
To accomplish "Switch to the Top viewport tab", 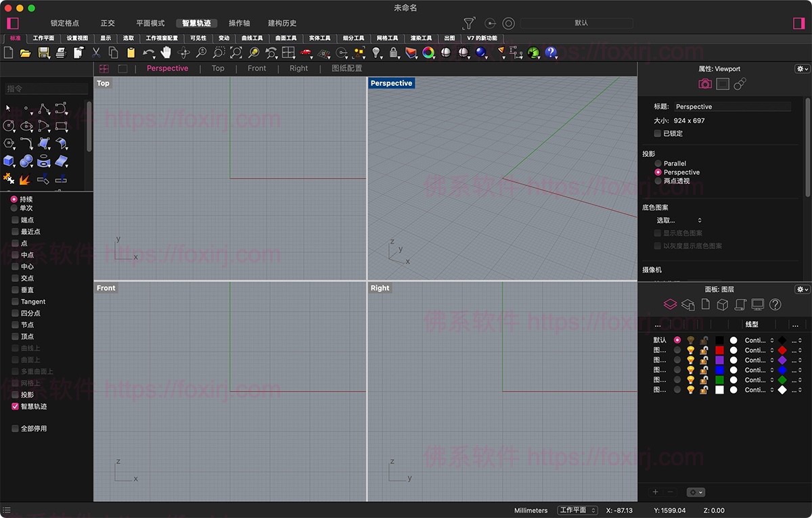I will pyautogui.click(x=218, y=68).
